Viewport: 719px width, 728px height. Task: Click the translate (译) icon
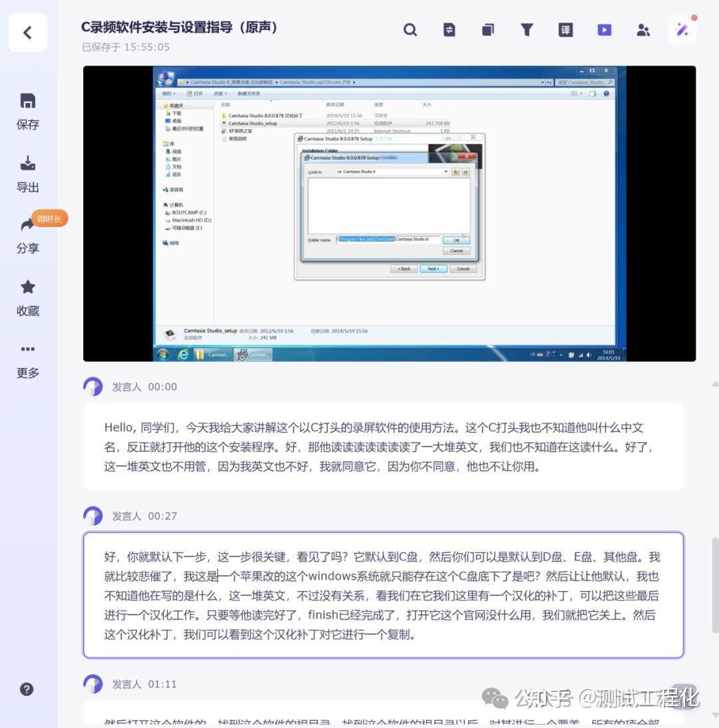565,30
